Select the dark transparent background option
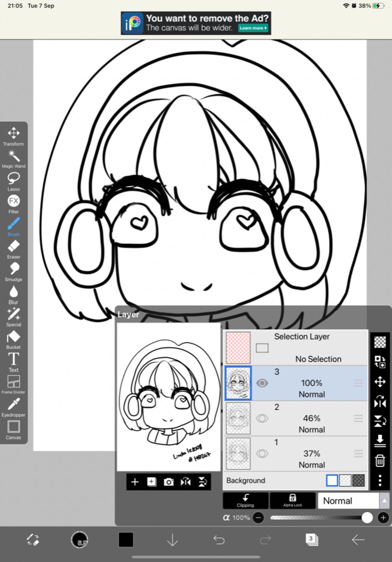The height and width of the screenshot is (562, 392). coord(358,480)
